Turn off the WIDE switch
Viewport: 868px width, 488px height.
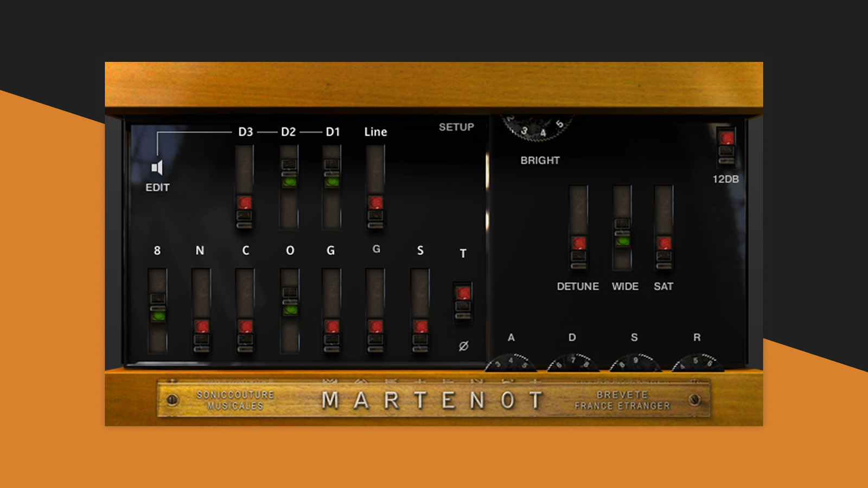[x=622, y=228]
